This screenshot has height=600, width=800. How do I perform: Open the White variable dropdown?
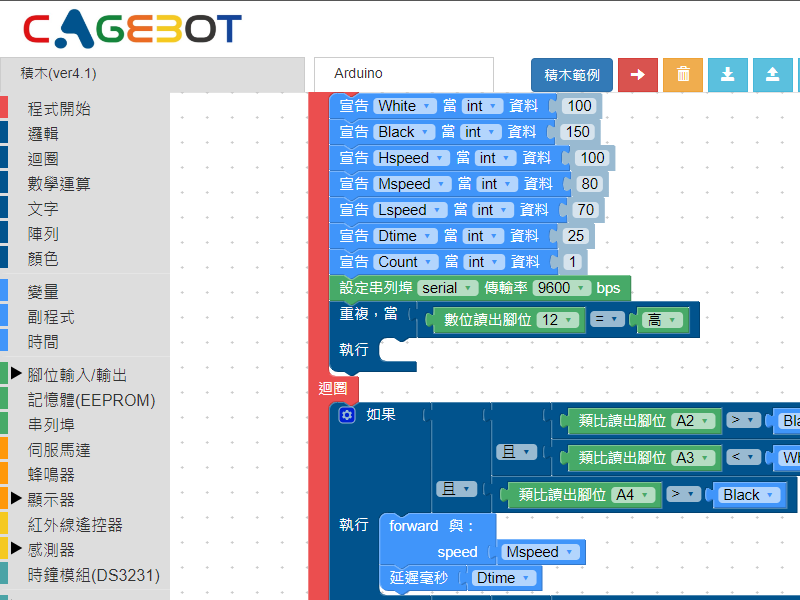pos(404,106)
